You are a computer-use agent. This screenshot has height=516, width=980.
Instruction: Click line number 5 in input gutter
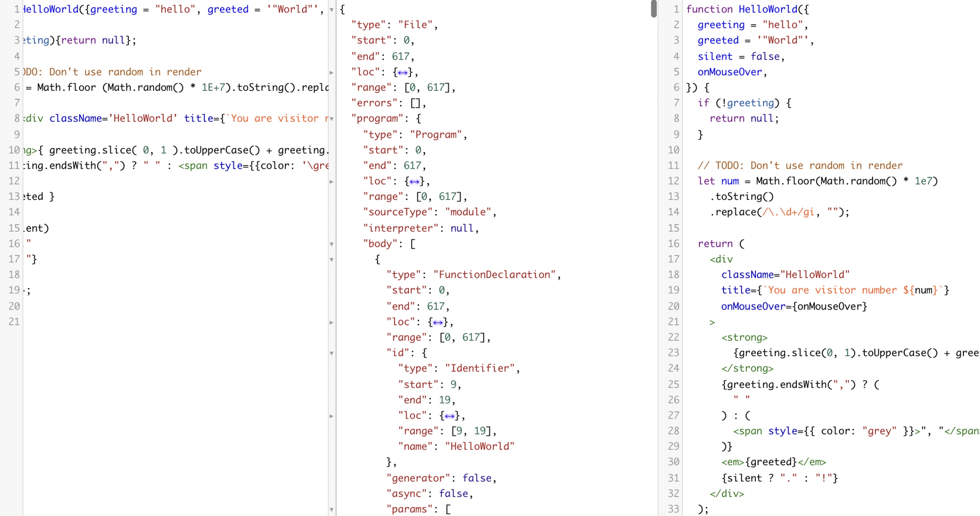point(17,72)
